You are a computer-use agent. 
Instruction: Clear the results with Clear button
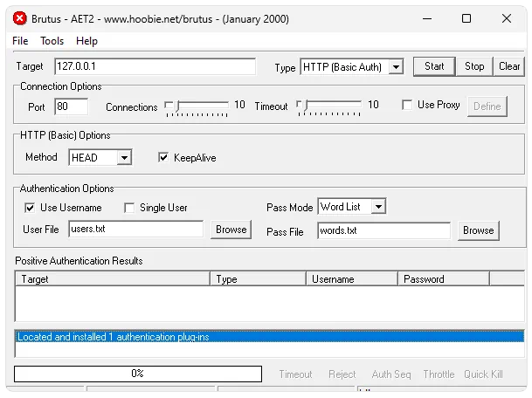pyautogui.click(x=509, y=66)
